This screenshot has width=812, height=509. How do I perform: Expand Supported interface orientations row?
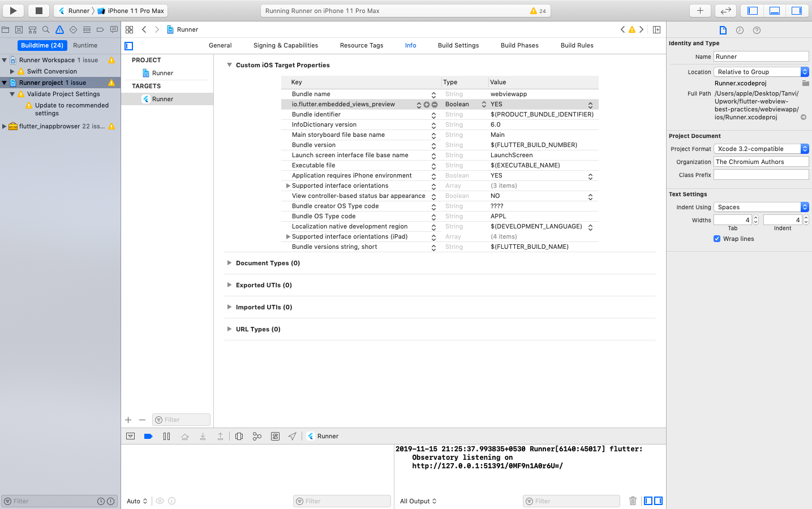pyautogui.click(x=288, y=186)
